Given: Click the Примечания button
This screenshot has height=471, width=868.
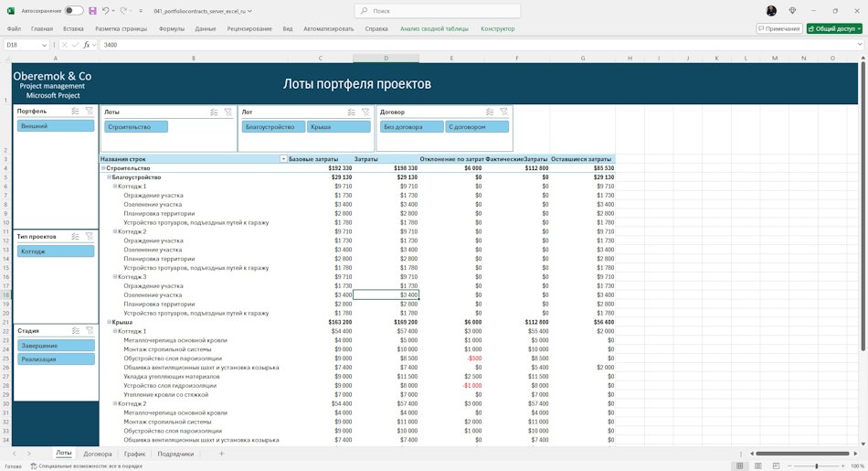Looking at the screenshot, I should click(779, 28).
